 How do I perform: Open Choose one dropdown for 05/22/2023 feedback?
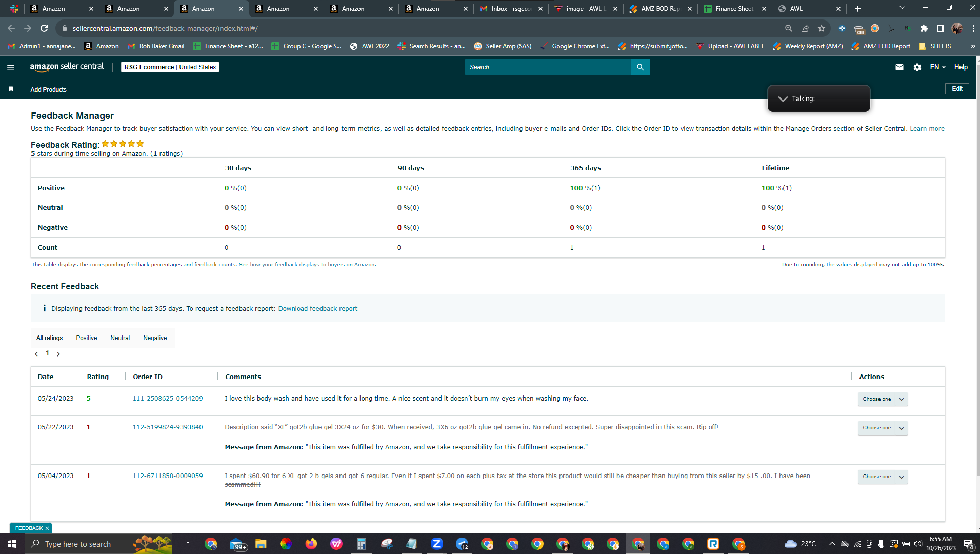(883, 428)
